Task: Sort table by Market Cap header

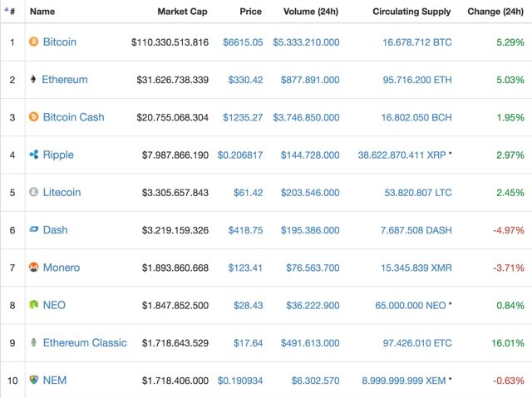Action: tap(182, 12)
